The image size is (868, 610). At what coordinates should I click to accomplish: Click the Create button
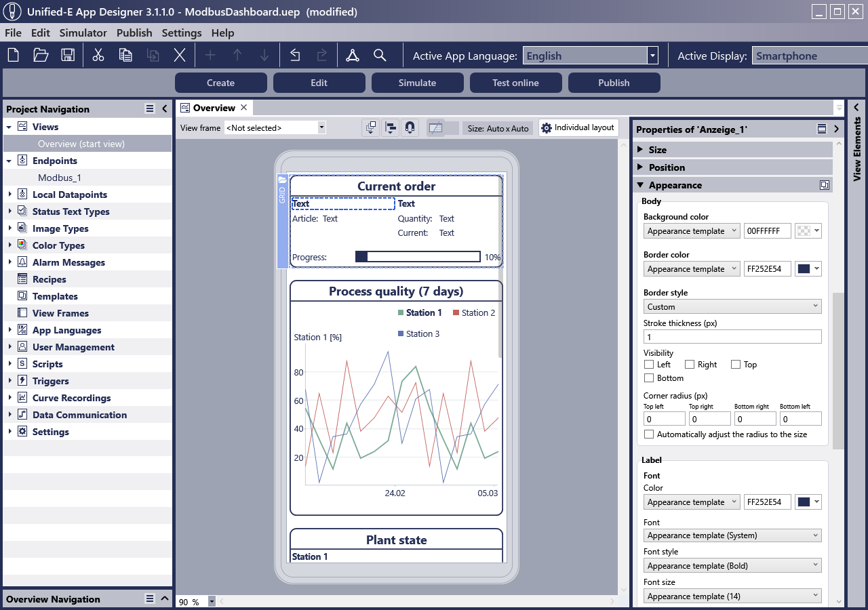pos(221,83)
